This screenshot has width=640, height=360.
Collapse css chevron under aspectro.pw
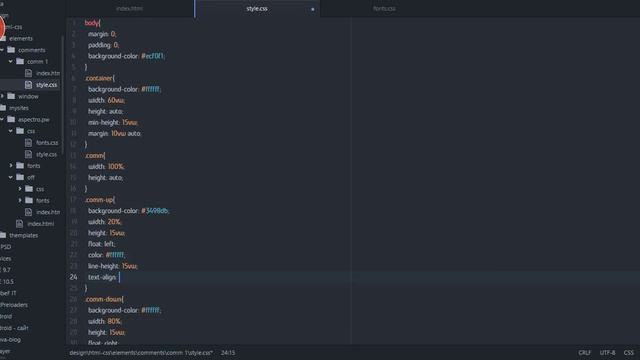coord(11,131)
